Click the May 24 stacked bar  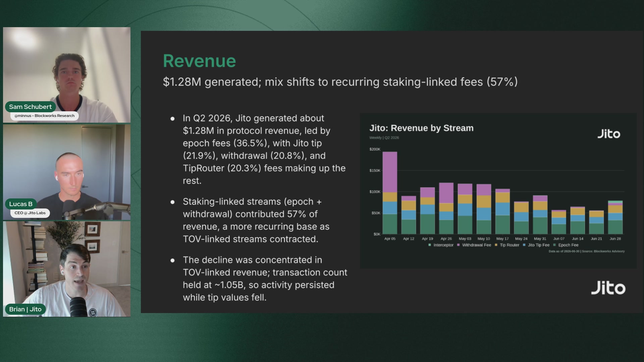click(x=521, y=218)
